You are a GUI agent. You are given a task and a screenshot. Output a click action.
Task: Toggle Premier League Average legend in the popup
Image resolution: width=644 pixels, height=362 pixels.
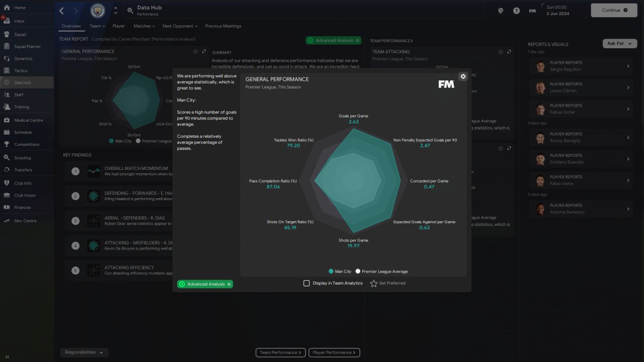tap(381, 271)
